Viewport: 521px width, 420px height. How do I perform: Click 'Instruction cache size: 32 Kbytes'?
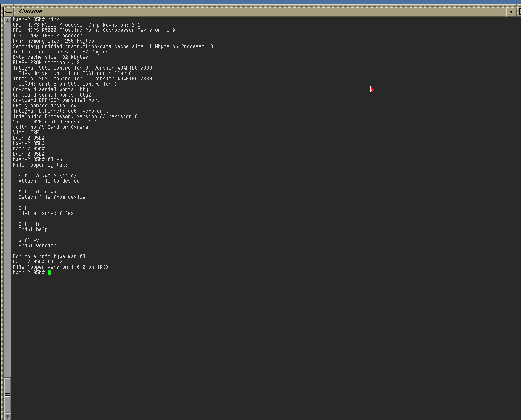(x=61, y=52)
